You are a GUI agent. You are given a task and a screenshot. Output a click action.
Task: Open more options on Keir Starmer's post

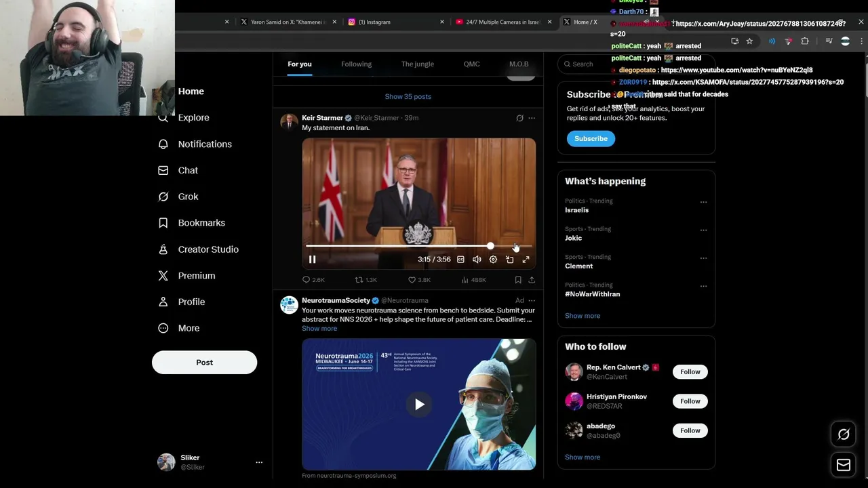[x=532, y=118]
